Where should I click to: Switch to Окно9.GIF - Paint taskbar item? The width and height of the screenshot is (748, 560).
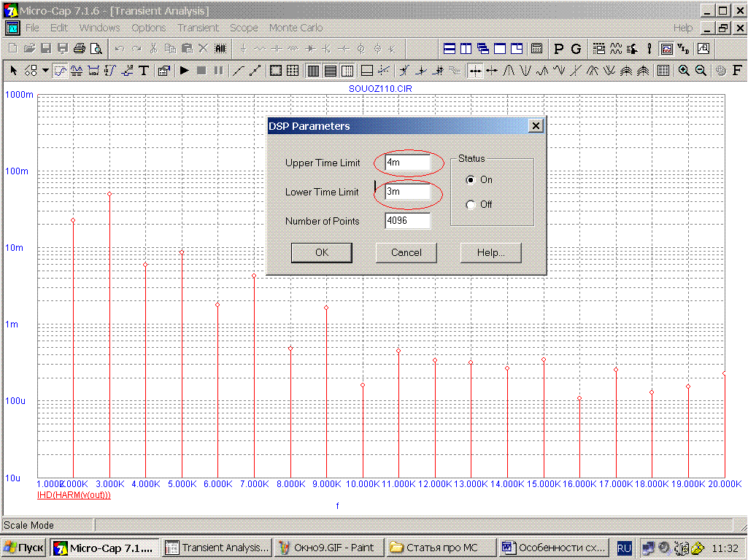(328, 548)
